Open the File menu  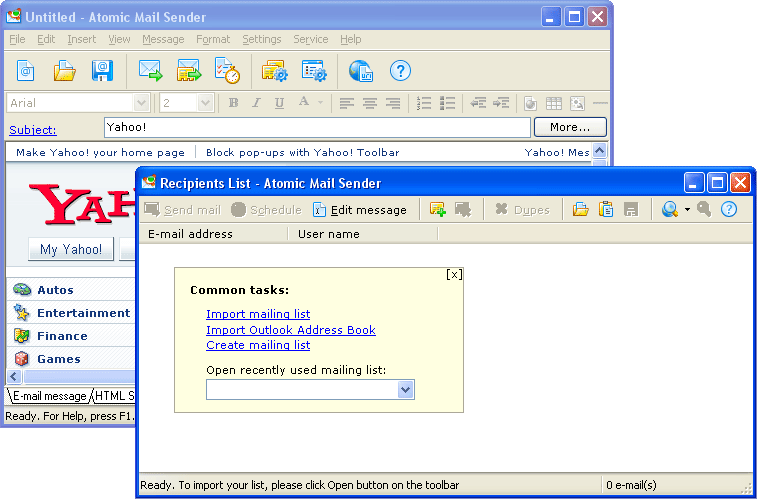point(17,39)
